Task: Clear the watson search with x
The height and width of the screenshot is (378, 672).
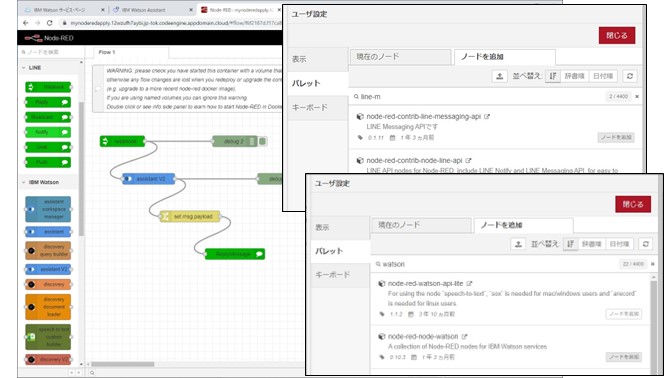Action: (653, 264)
